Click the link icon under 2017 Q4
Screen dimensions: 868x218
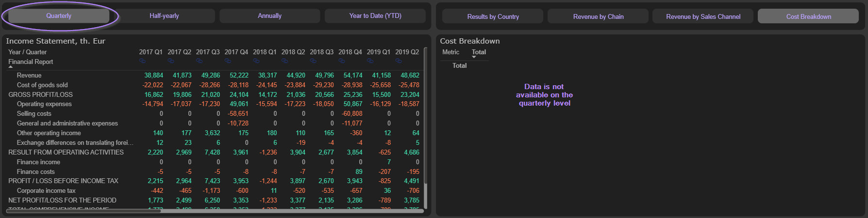point(228,61)
